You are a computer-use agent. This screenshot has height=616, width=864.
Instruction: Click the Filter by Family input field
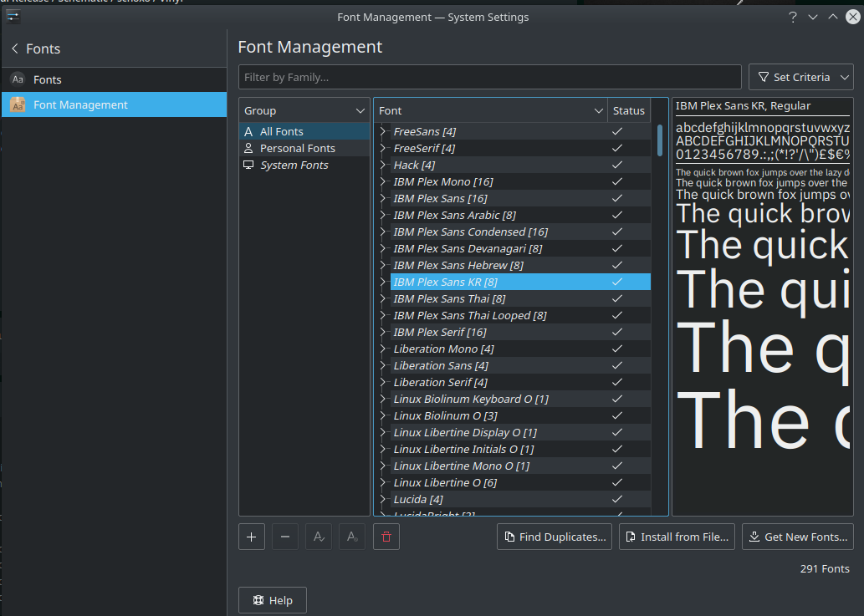tap(490, 77)
